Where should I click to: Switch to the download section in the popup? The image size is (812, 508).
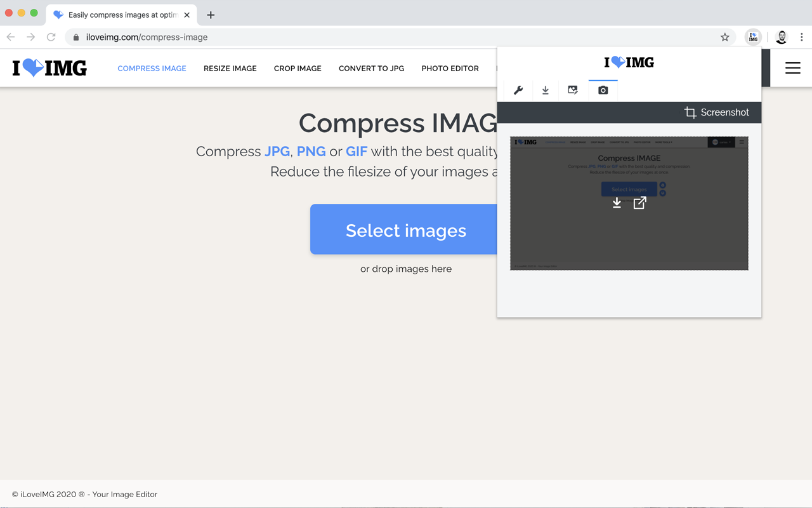(x=545, y=90)
